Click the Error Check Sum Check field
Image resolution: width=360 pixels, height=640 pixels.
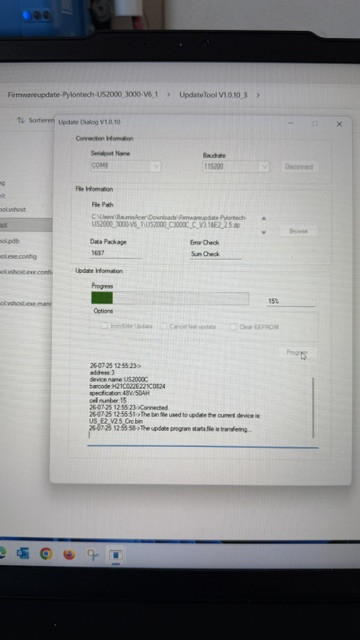click(x=216, y=254)
